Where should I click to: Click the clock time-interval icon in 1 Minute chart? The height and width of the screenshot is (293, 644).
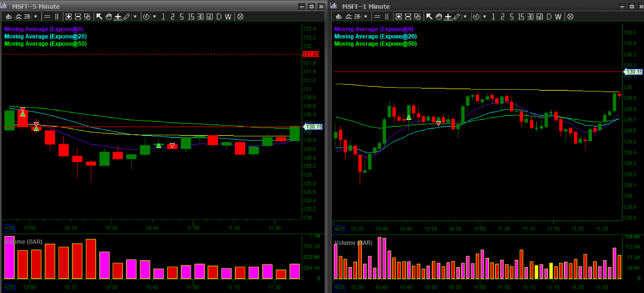(x=477, y=16)
